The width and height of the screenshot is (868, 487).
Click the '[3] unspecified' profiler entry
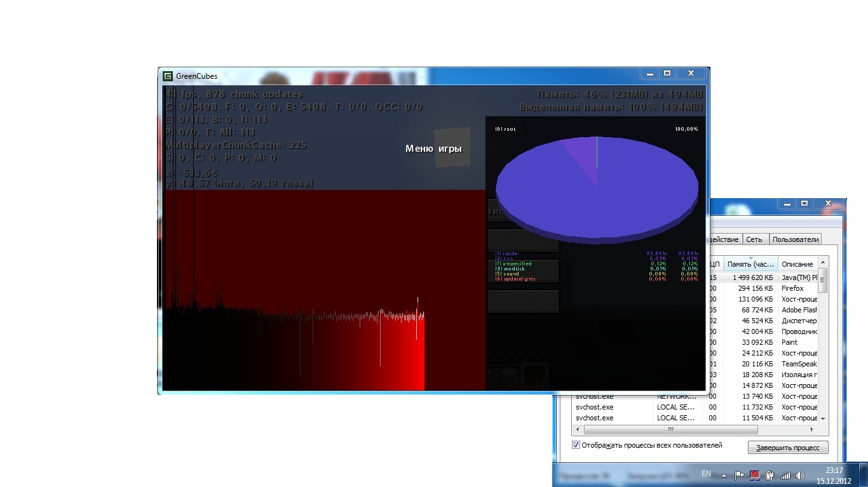point(513,264)
